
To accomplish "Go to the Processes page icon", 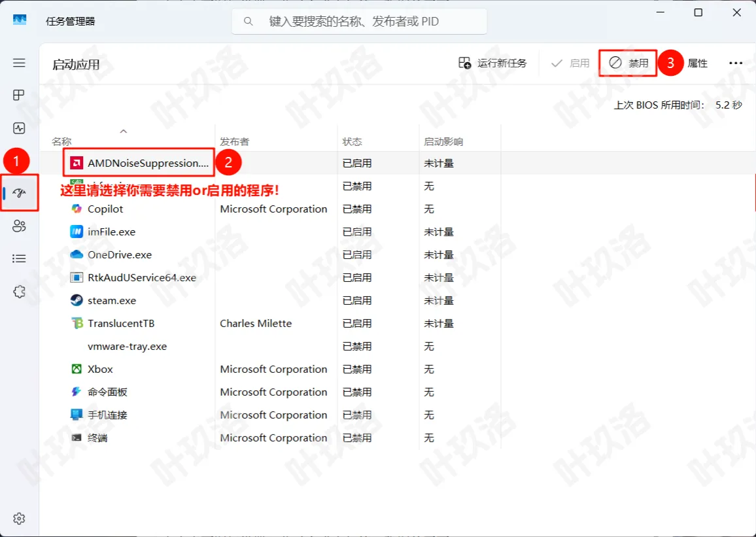I will pos(19,95).
